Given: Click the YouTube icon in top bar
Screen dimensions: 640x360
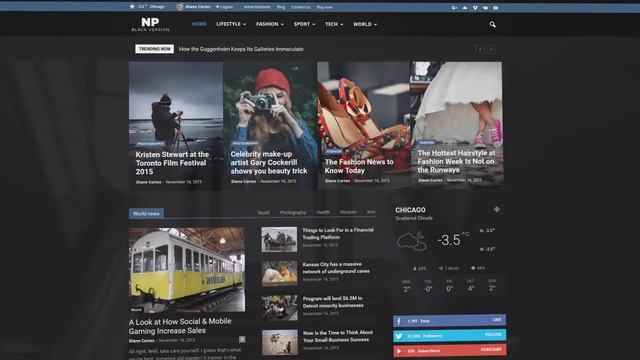Looking at the screenshot, I should point(496,7).
